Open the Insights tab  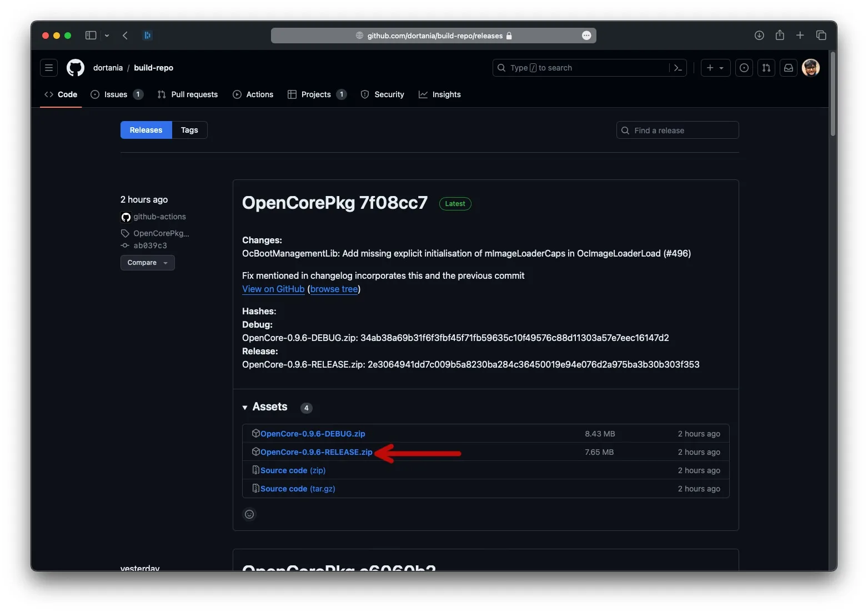pos(440,94)
